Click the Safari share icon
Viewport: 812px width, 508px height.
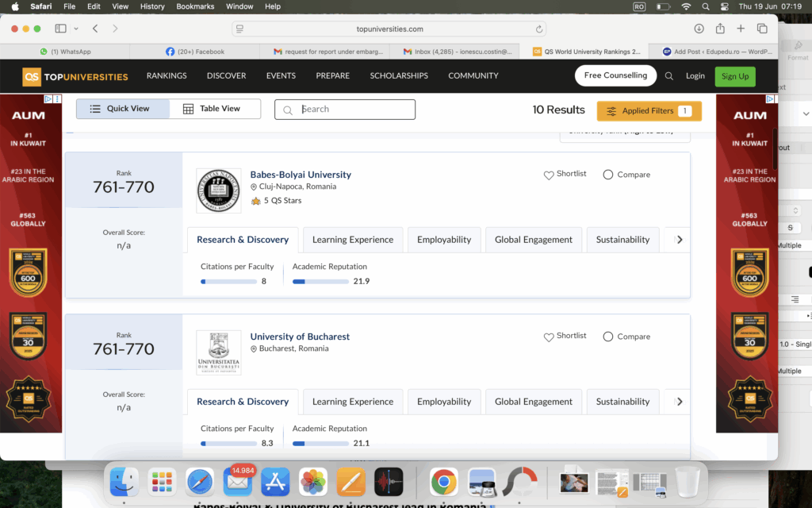click(720, 29)
